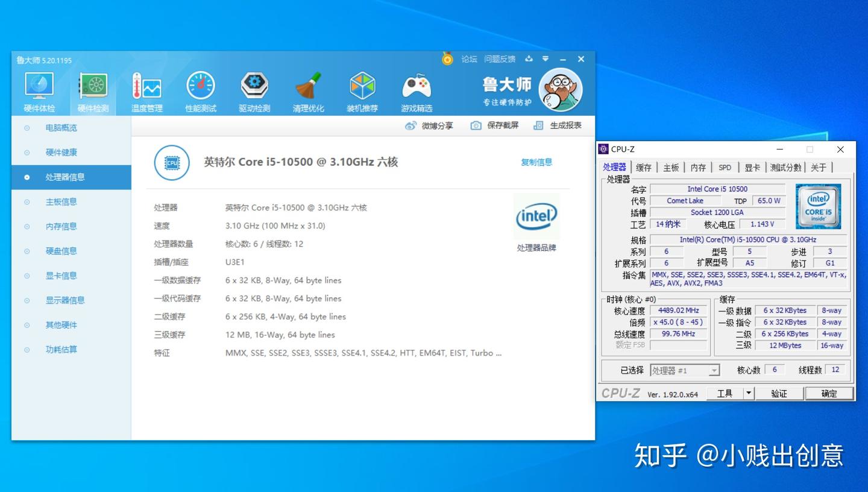The image size is (868, 492).
Task: Click CPU-Z 总线速度 99.76 MHz value
Action: coord(678,333)
